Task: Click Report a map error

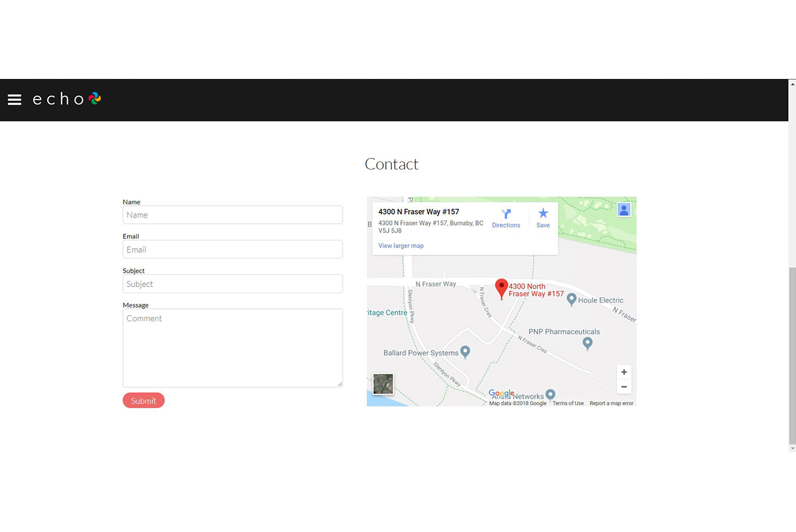Action: [611, 403]
